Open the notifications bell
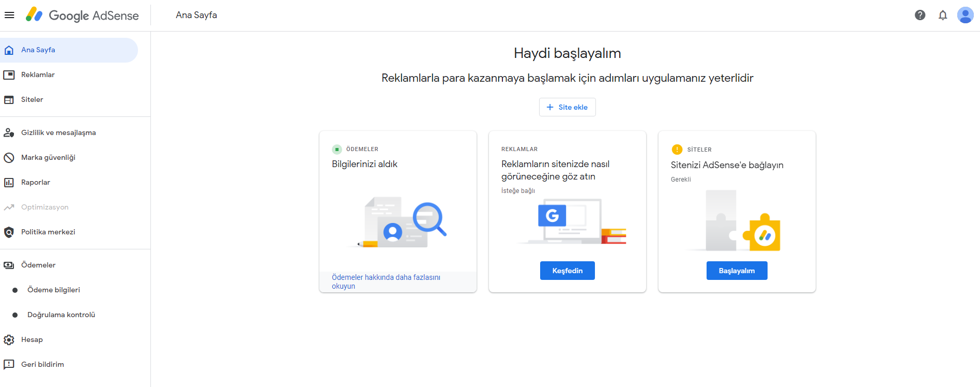The height and width of the screenshot is (387, 980). click(943, 15)
